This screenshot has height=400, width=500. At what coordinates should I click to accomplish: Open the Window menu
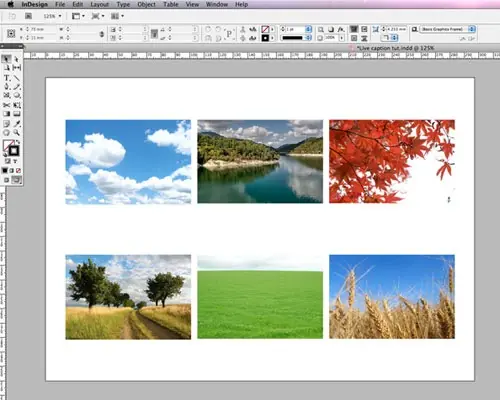pos(217,4)
